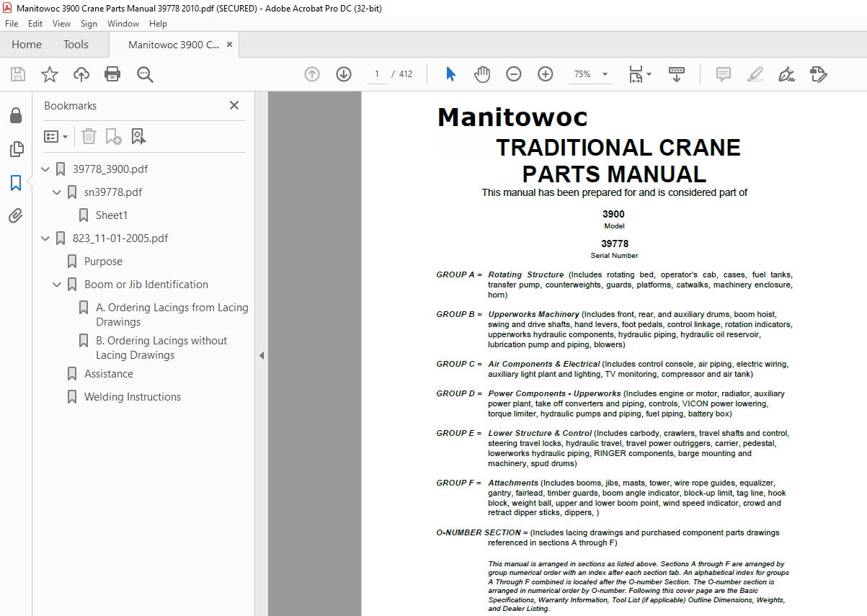Click the upload to cloud icon
867x616 pixels.
81,74
